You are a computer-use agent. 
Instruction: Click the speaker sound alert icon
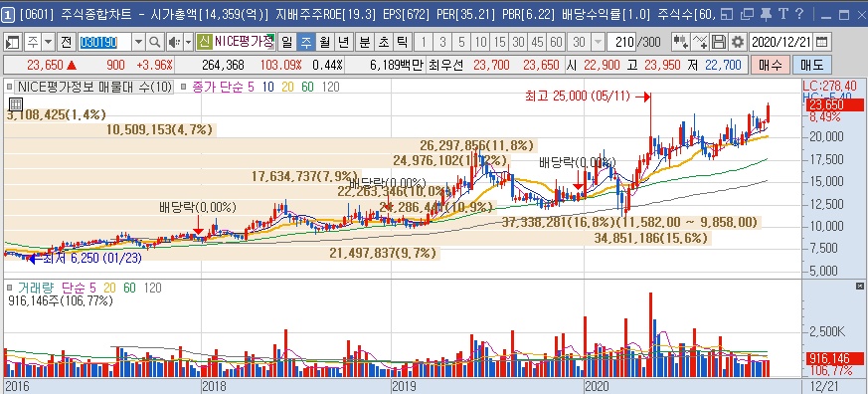[174, 42]
